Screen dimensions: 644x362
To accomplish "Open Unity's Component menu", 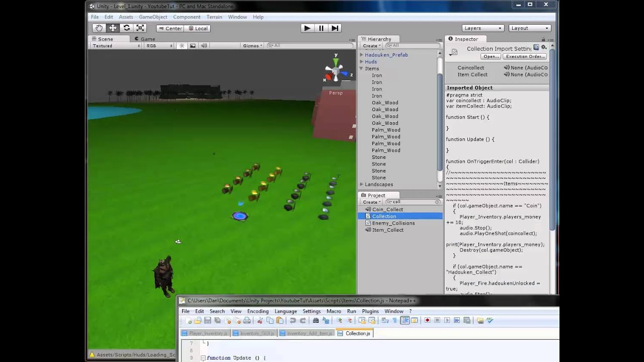I will 187,17.
